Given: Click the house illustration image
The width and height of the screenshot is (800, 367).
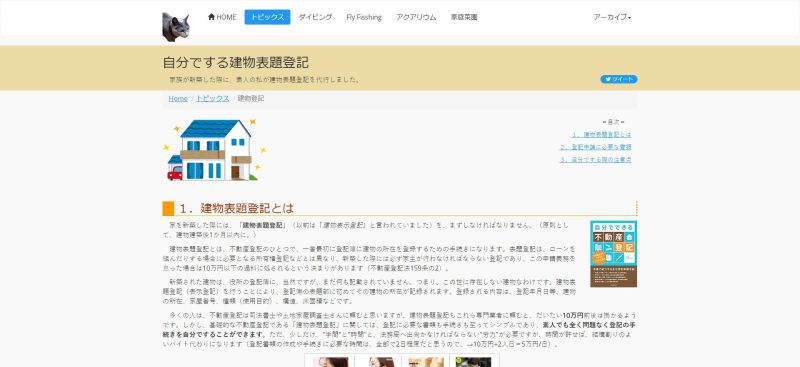Looking at the screenshot, I should pos(215,150).
